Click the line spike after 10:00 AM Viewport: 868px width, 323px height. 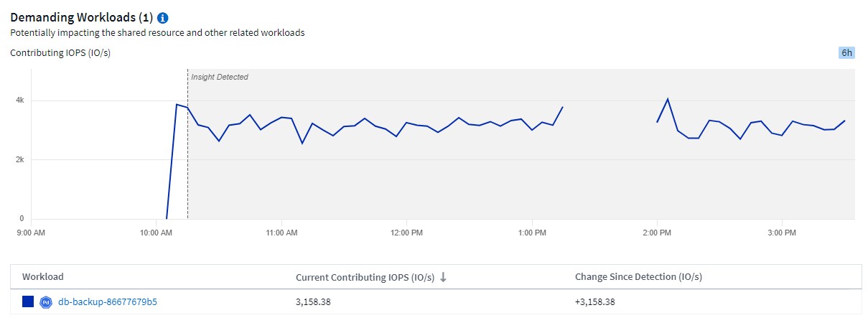point(177,105)
